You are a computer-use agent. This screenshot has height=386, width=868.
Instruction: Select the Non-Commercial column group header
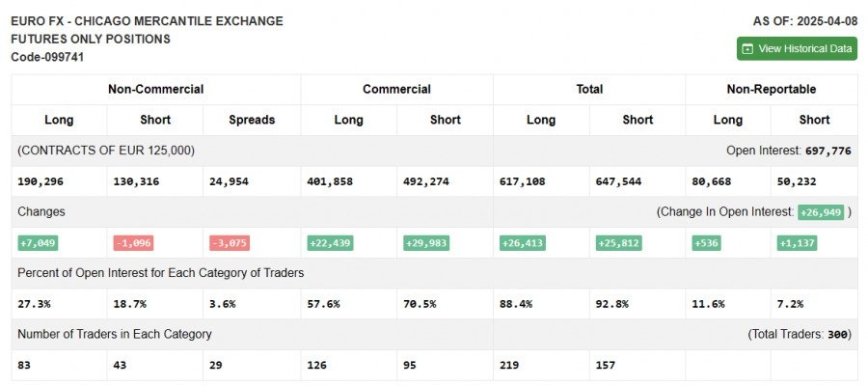[x=155, y=89]
